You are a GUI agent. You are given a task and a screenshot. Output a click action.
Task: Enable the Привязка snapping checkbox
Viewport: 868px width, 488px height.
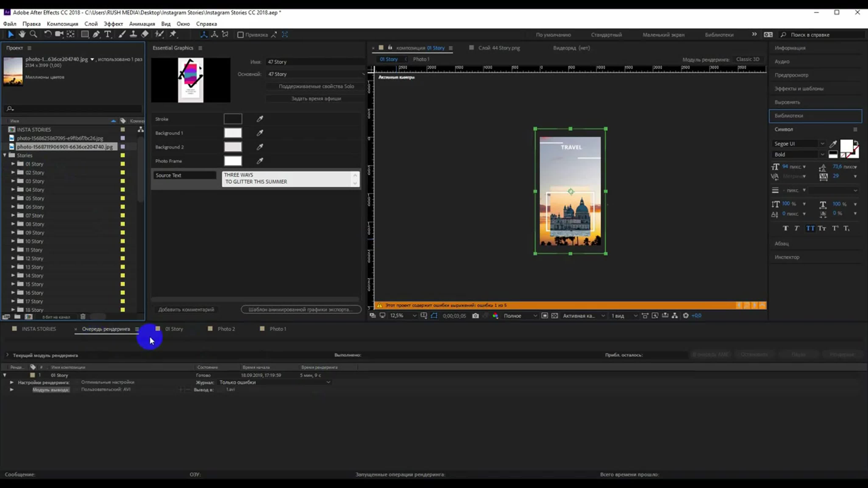coord(240,35)
